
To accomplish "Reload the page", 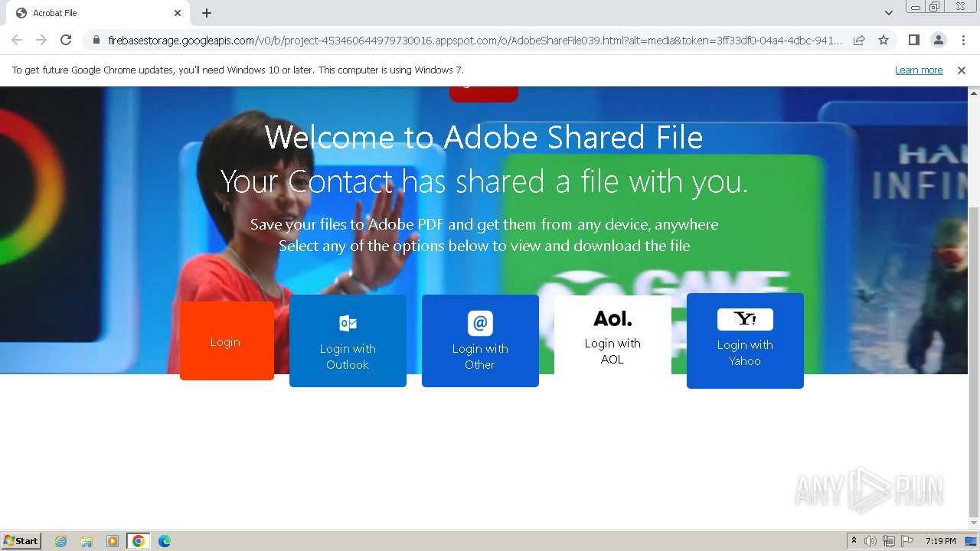I will pos(66,40).
